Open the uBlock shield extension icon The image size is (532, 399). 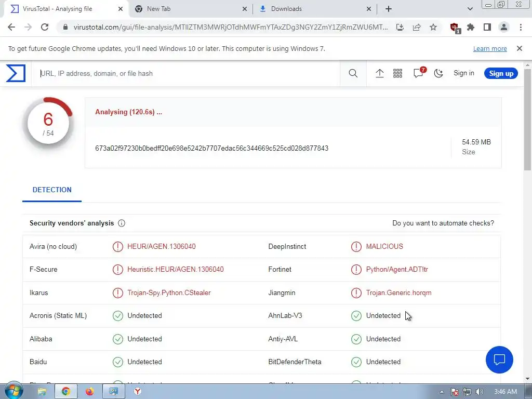click(x=455, y=28)
